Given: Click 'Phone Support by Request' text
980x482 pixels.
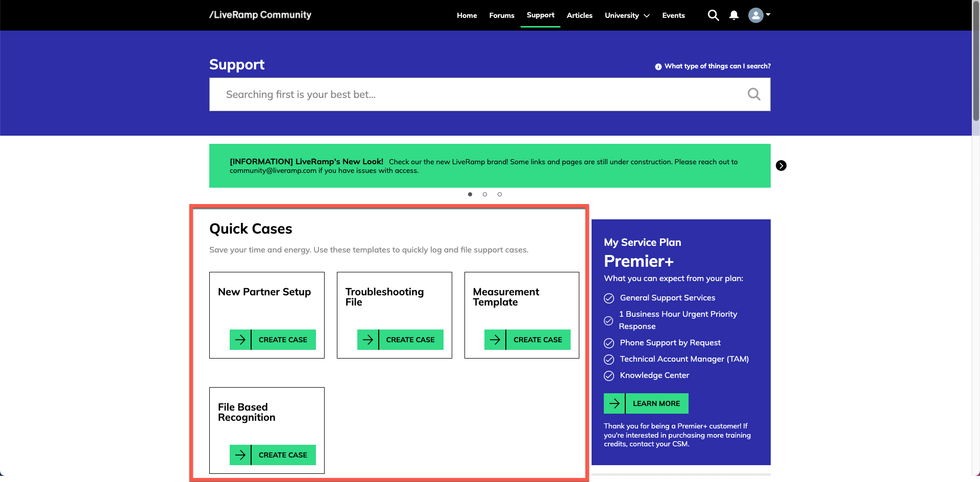Looking at the screenshot, I should 670,343.
